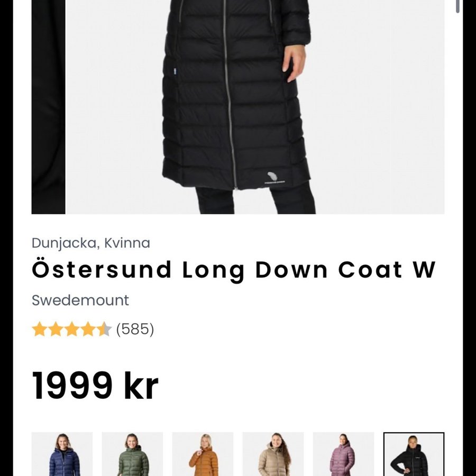This screenshot has width=476, height=476.
Task: Click the 1999 kr price text
Action: [95, 386]
